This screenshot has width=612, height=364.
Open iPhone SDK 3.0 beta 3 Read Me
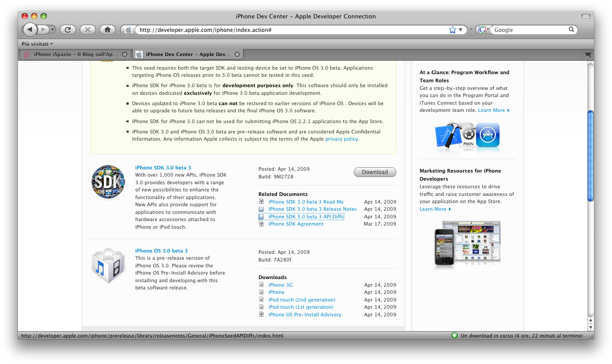306,202
